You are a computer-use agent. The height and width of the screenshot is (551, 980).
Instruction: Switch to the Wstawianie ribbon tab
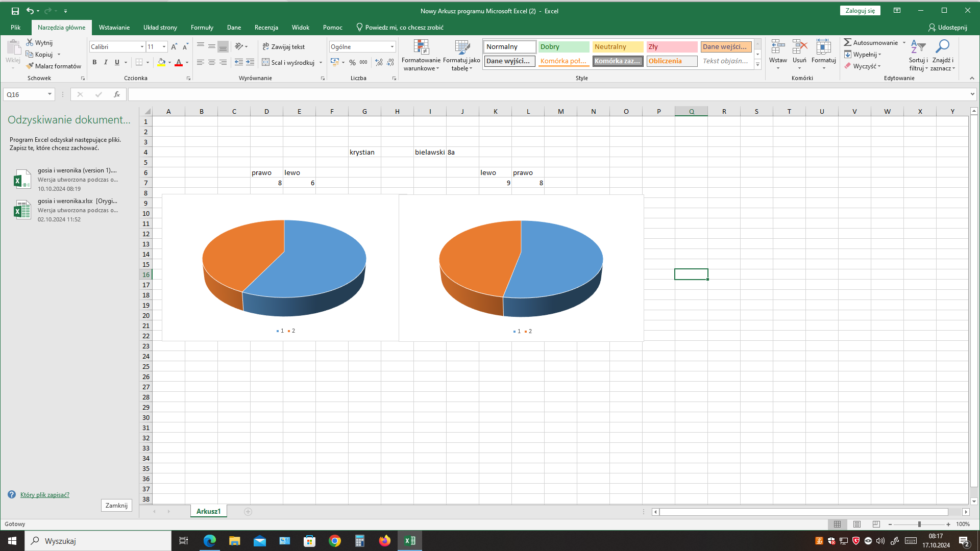point(114,28)
